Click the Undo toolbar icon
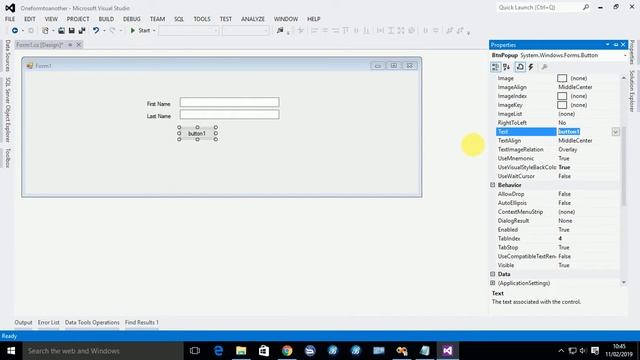640x360 pixels. click(x=96, y=31)
